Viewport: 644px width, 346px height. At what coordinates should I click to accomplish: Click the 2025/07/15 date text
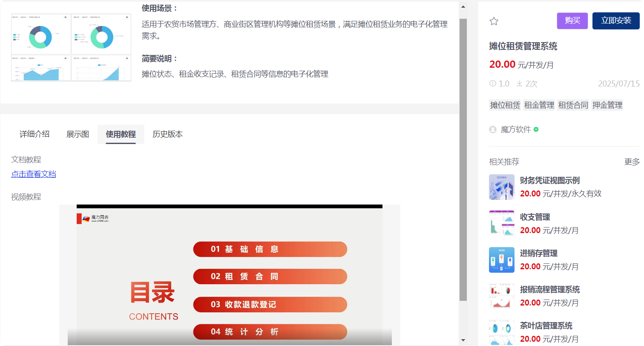pyautogui.click(x=619, y=84)
